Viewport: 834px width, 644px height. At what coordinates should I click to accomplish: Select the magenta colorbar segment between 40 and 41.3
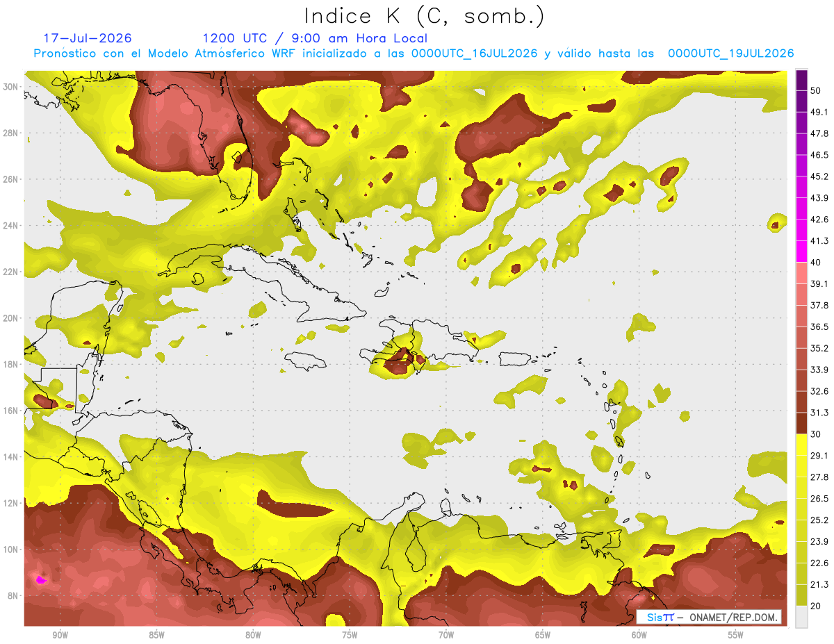(801, 251)
